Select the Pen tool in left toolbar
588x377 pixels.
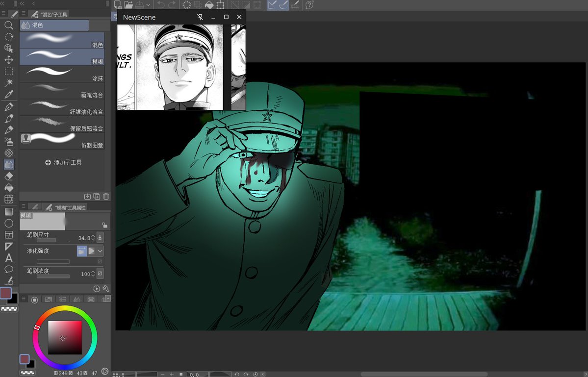click(x=9, y=107)
